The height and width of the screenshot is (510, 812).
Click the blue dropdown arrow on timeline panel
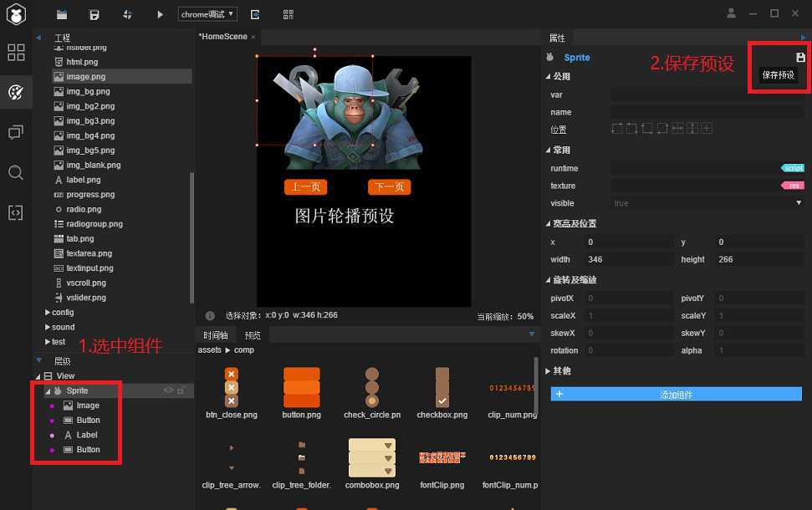click(x=531, y=334)
